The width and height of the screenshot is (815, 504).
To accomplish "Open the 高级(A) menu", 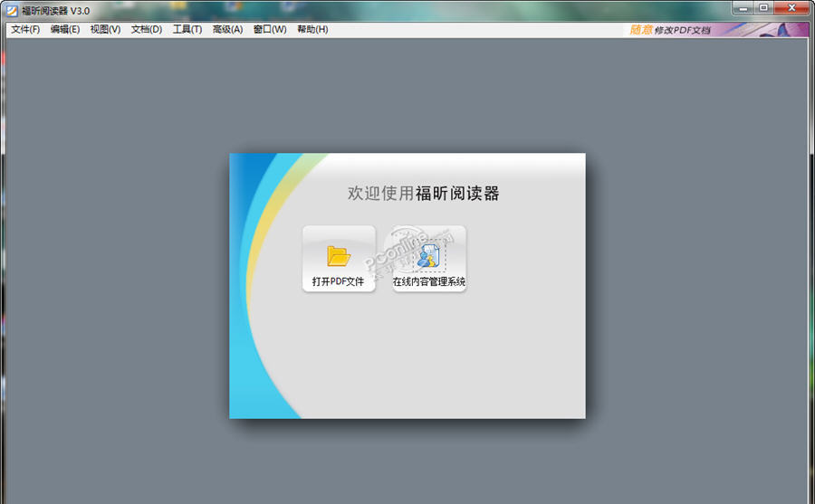I will click(227, 30).
